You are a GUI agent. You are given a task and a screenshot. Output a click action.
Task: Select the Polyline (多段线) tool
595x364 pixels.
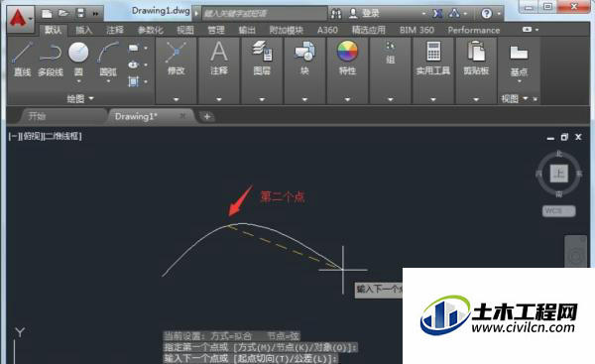pos(51,60)
